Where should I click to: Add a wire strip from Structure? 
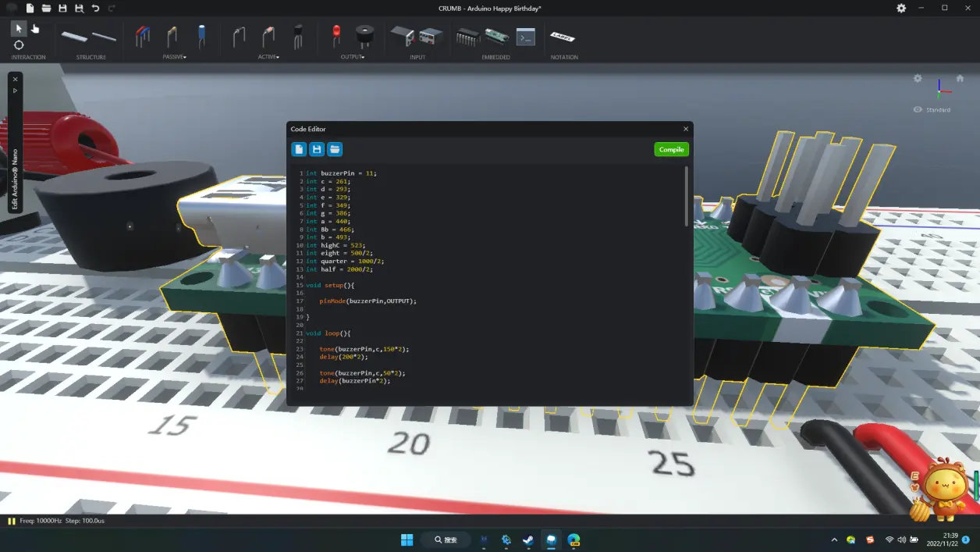coord(104,36)
